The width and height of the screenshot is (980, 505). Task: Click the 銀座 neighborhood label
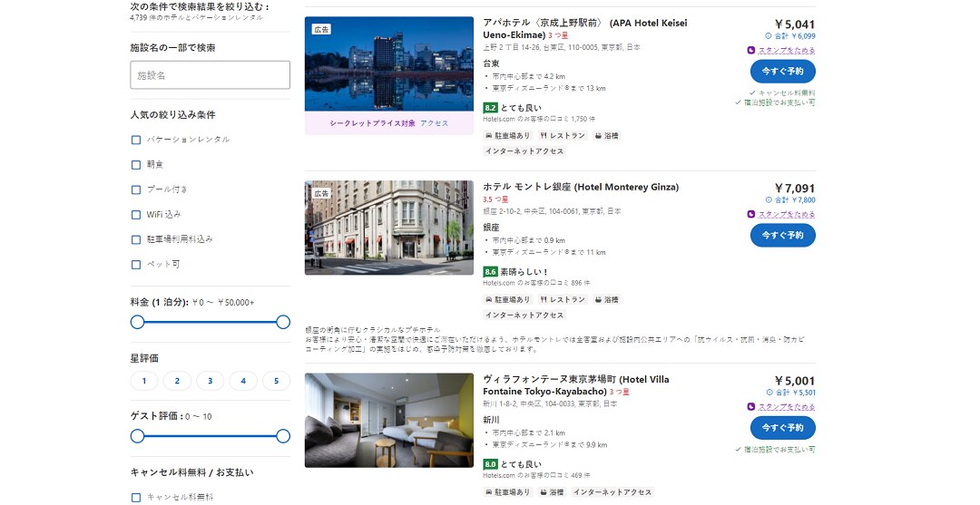coord(491,228)
